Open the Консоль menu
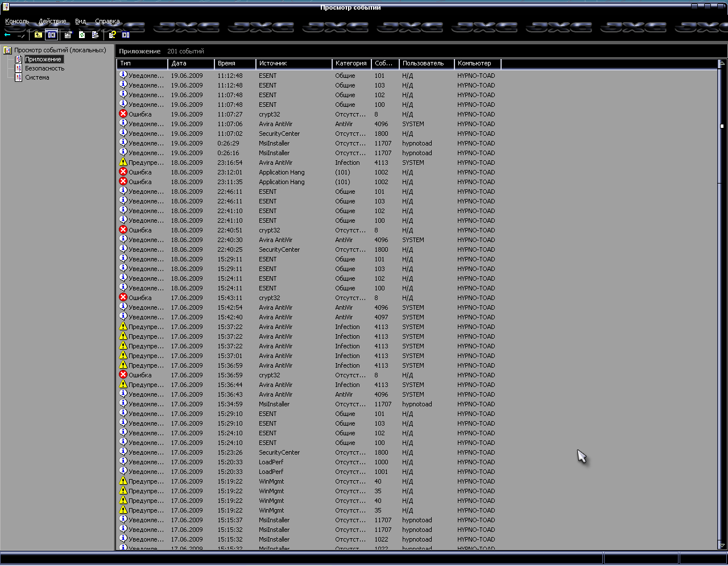Viewport: 728px width, 566px height. (17, 21)
